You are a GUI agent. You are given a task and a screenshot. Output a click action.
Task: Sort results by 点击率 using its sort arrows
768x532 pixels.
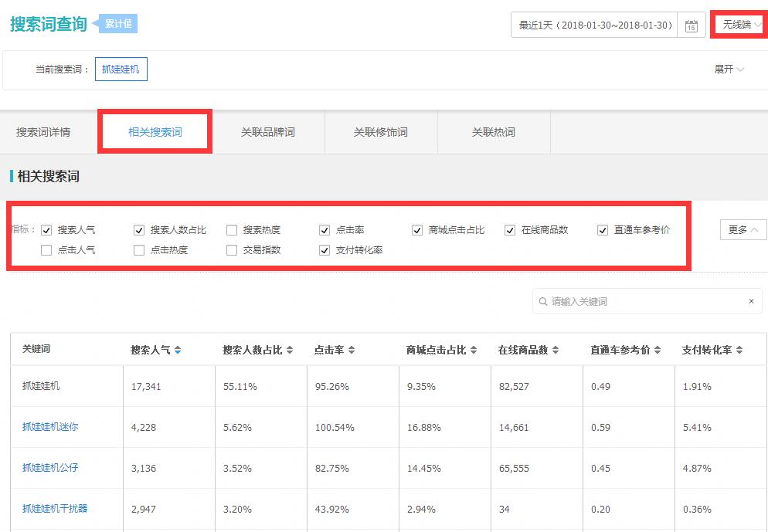click(x=352, y=349)
